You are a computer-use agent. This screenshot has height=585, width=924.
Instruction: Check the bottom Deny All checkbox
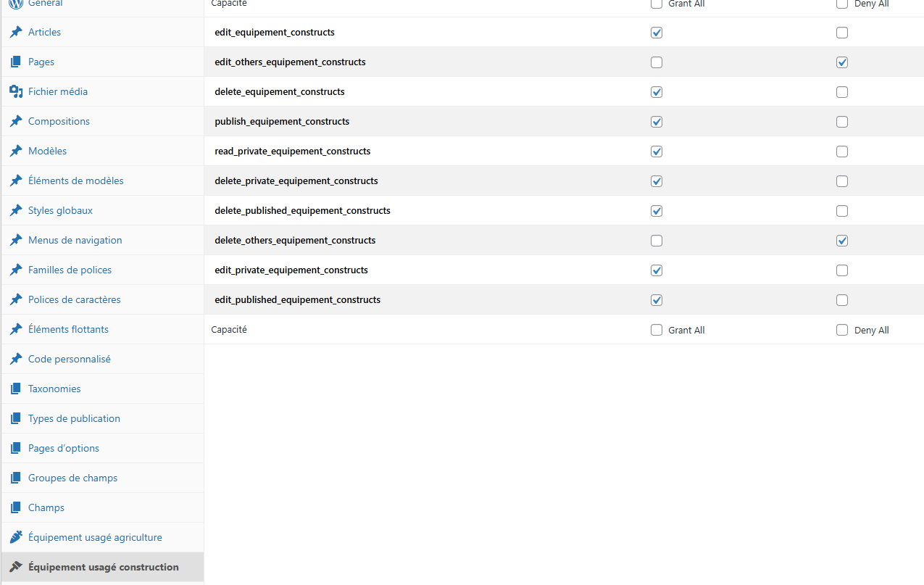pyautogui.click(x=841, y=330)
